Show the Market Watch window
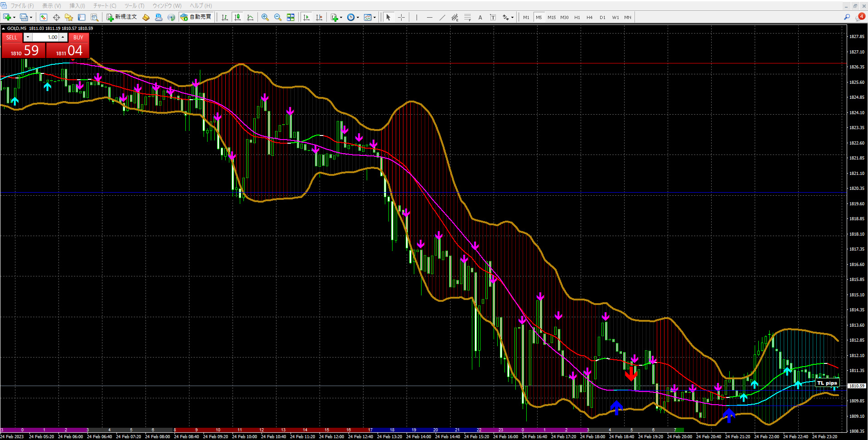 [x=44, y=17]
